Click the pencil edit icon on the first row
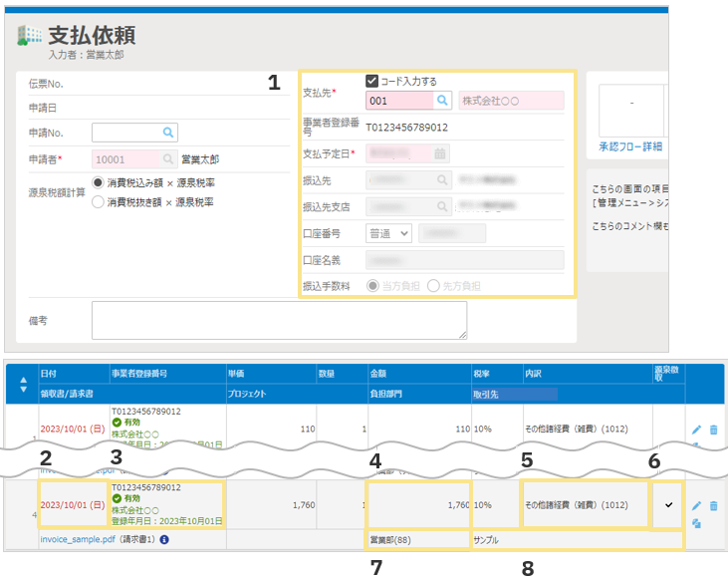Viewport: 728px width, 579px height. click(x=696, y=430)
